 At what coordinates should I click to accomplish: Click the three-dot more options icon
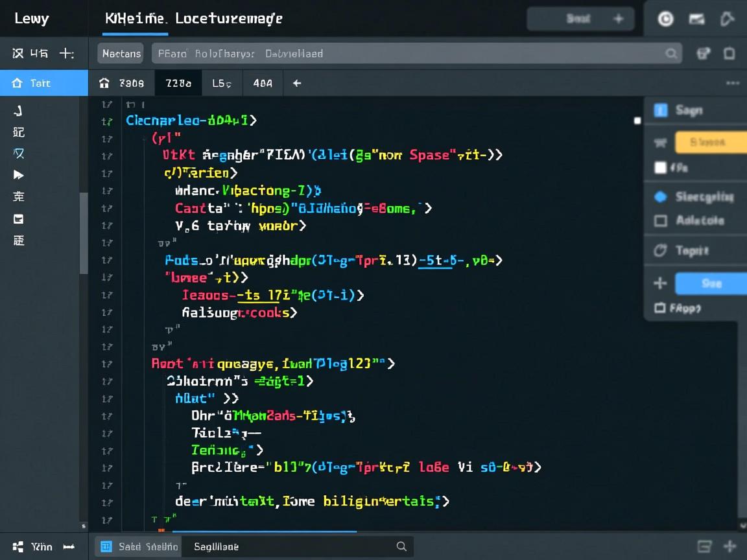(733, 83)
